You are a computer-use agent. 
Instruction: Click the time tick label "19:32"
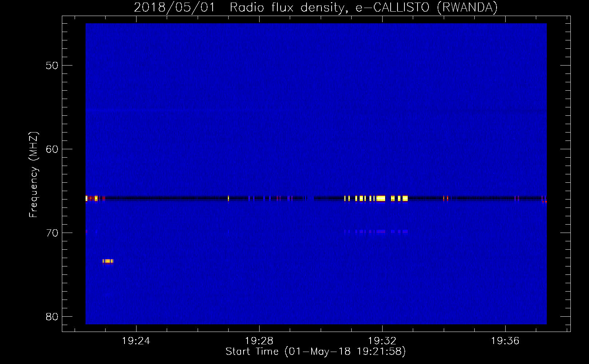[382, 341]
